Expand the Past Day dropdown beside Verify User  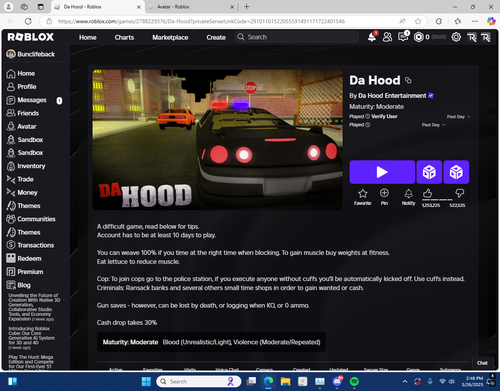click(459, 117)
